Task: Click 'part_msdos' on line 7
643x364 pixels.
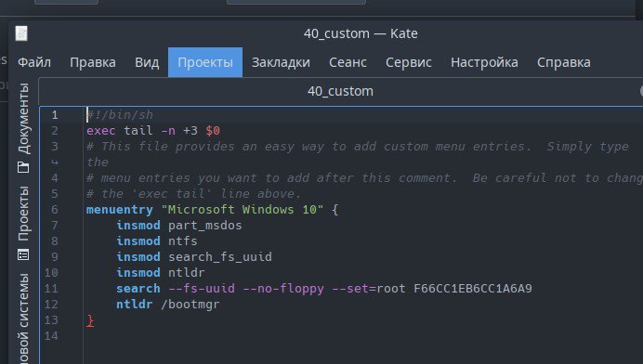Action: coord(205,226)
